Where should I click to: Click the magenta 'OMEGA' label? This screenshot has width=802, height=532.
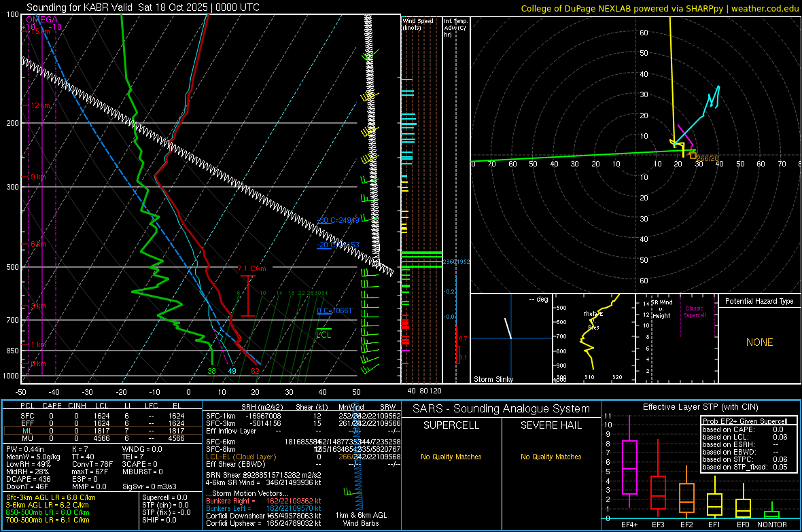pyautogui.click(x=42, y=20)
